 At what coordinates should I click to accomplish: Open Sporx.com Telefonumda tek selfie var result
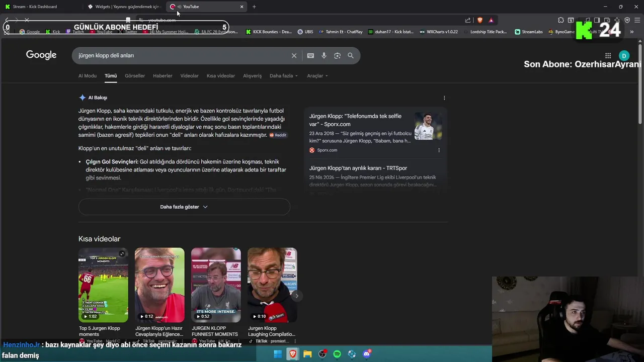point(355,120)
